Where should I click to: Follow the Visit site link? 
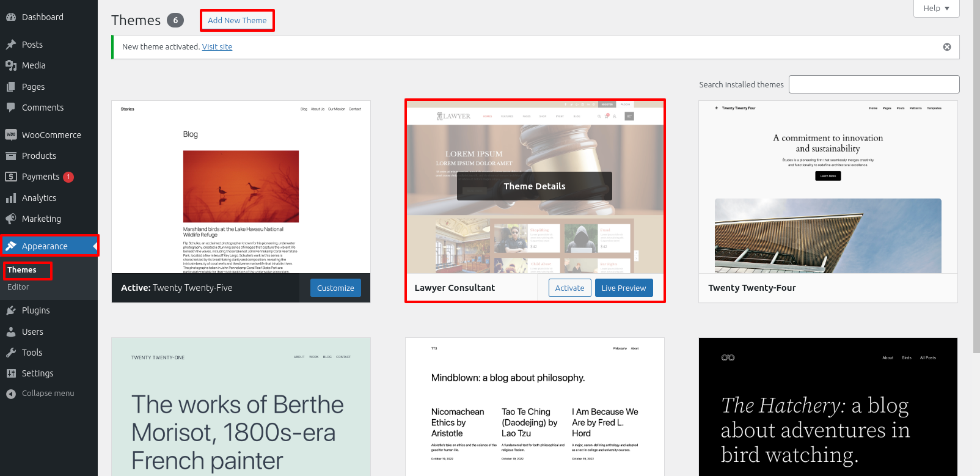pos(217,47)
